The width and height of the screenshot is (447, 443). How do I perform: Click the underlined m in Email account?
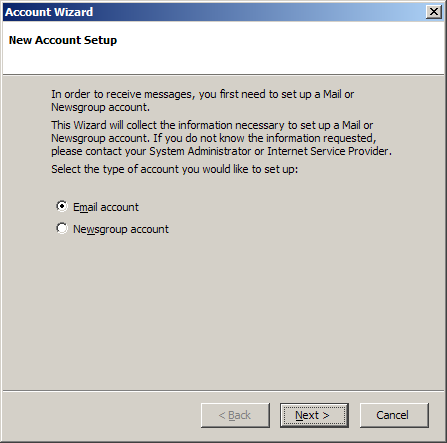coord(84,208)
